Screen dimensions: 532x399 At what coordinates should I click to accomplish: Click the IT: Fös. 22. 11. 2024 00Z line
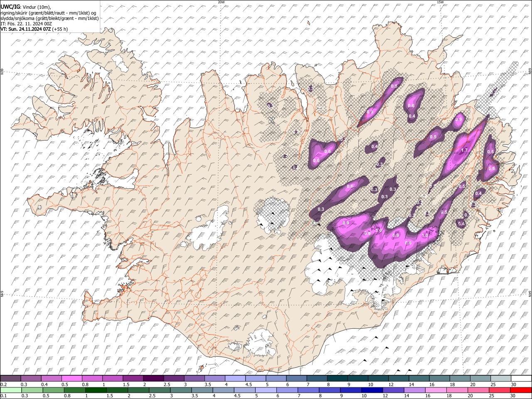click(26, 24)
